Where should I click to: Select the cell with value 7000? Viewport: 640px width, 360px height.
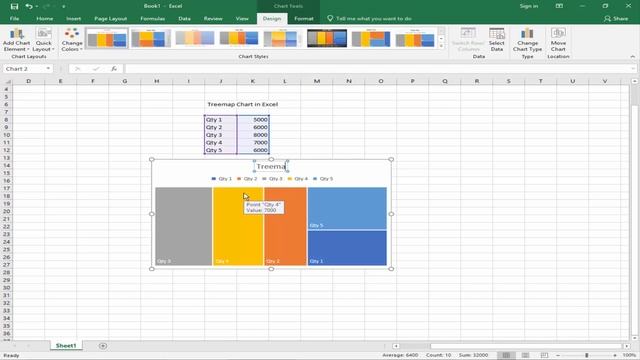coord(253,142)
